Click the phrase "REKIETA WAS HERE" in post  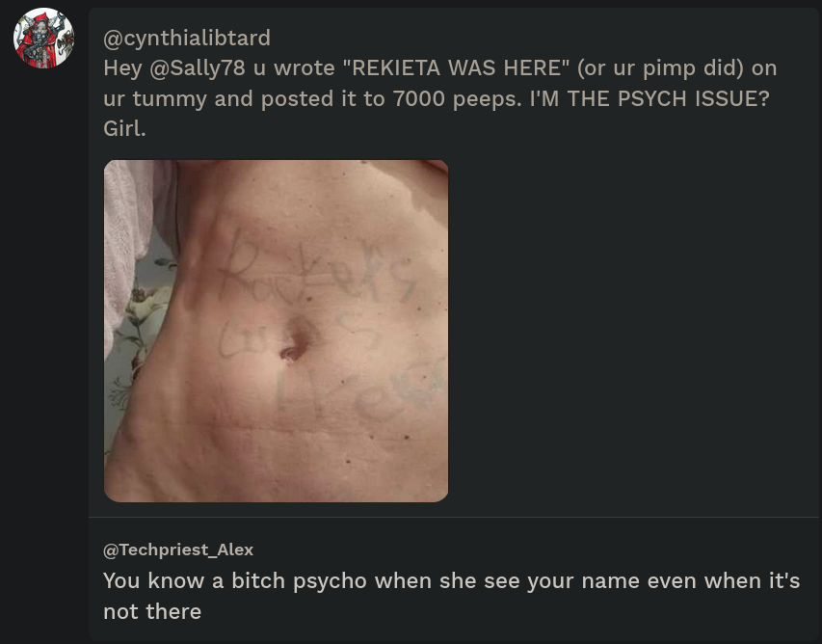tap(461, 68)
